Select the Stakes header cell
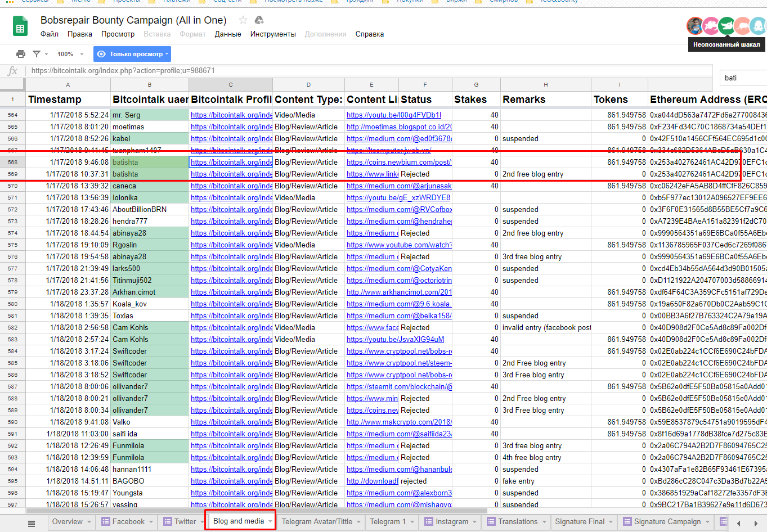Screen dimensions: 767x532 (x=476, y=100)
